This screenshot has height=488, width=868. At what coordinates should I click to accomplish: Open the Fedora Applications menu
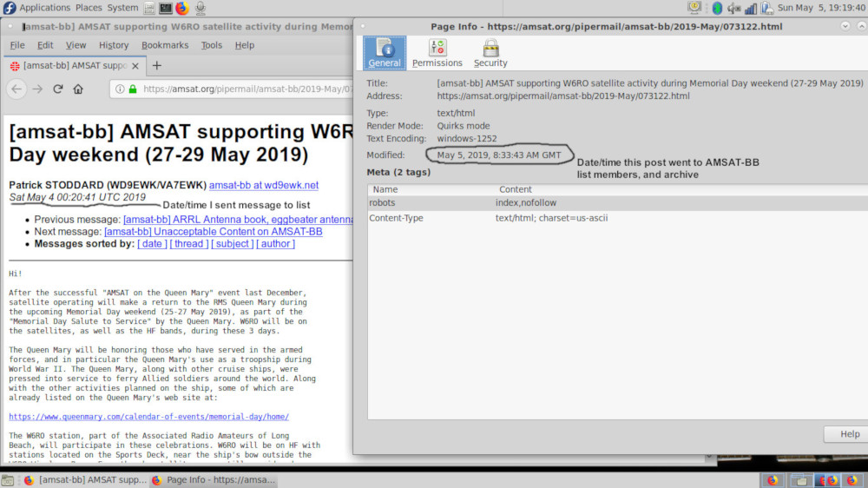tap(36, 8)
